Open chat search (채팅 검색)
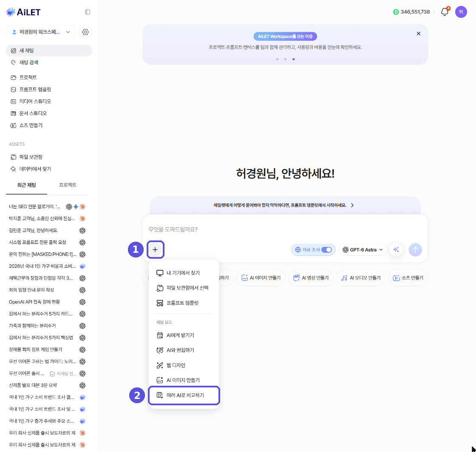This screenshot has height=452, width=476. 49,62
